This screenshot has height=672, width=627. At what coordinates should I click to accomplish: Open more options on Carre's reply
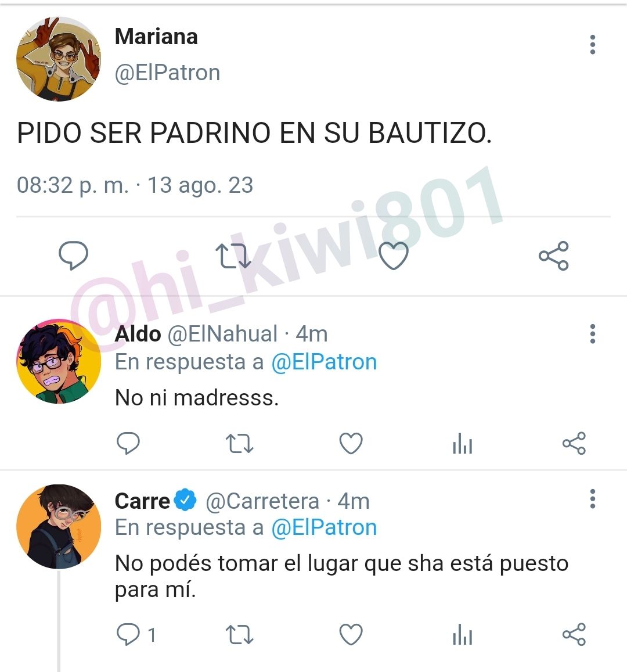[x=593, y=499]
